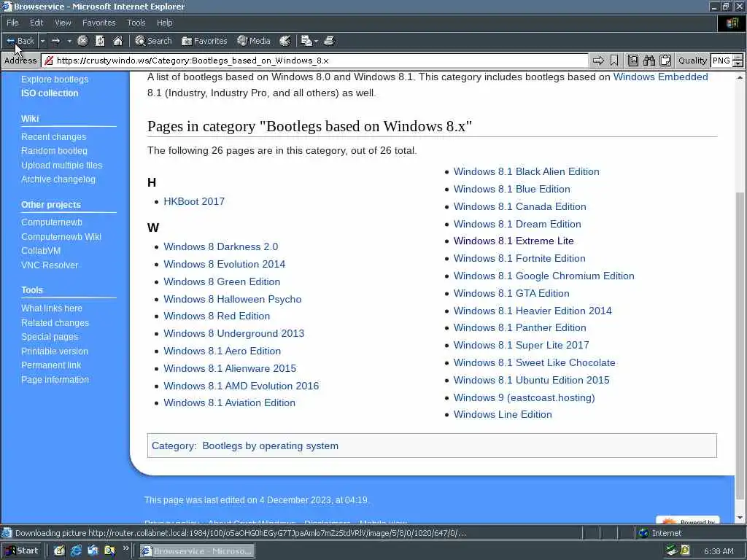Expand the Mail icon dropdown arrow
The image size is (747, 560).
click(316, 41)
